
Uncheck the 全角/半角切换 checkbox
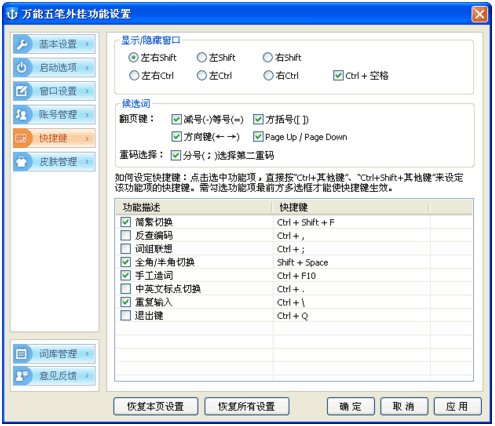pyautogui.click(x=125, y=262)
